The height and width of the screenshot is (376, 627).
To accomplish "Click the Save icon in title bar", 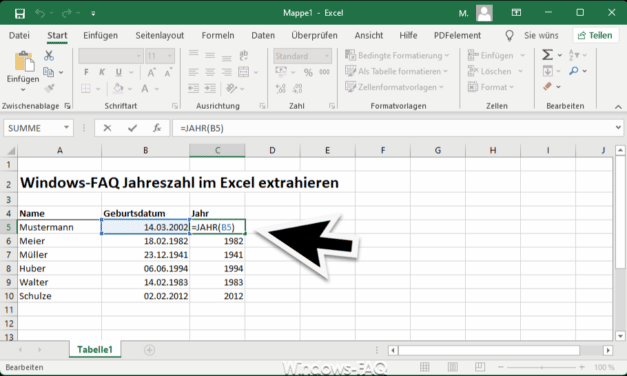I will [x=20, y=14].
